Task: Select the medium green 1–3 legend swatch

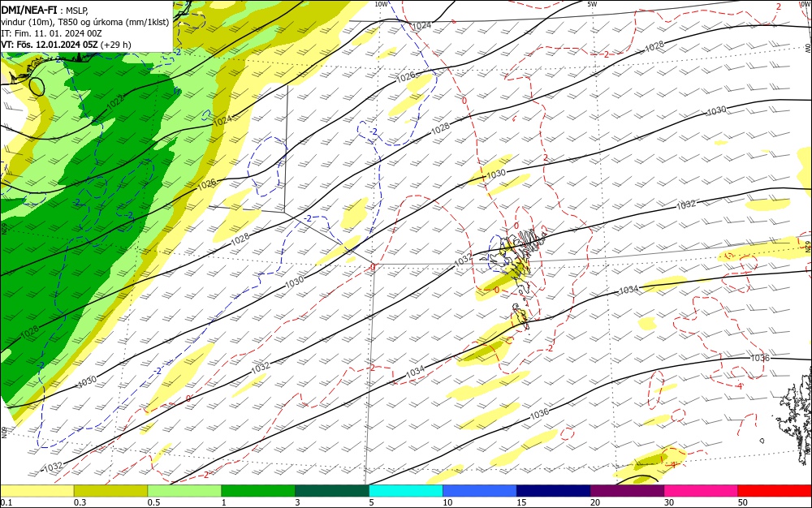Action: tap(258, 491)
